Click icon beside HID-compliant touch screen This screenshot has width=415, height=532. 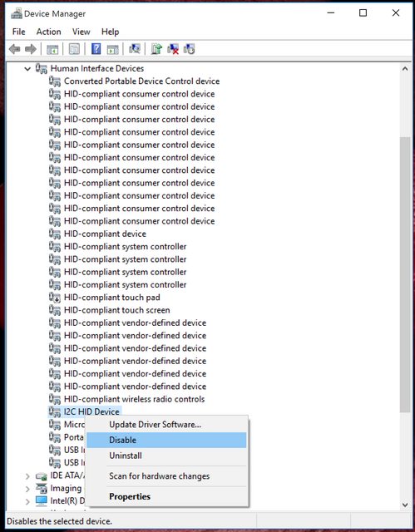pos(55,310)
